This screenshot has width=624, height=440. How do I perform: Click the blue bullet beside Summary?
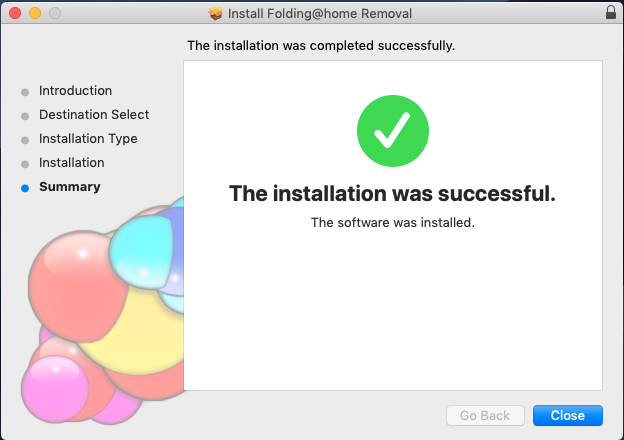coord(25,188)
